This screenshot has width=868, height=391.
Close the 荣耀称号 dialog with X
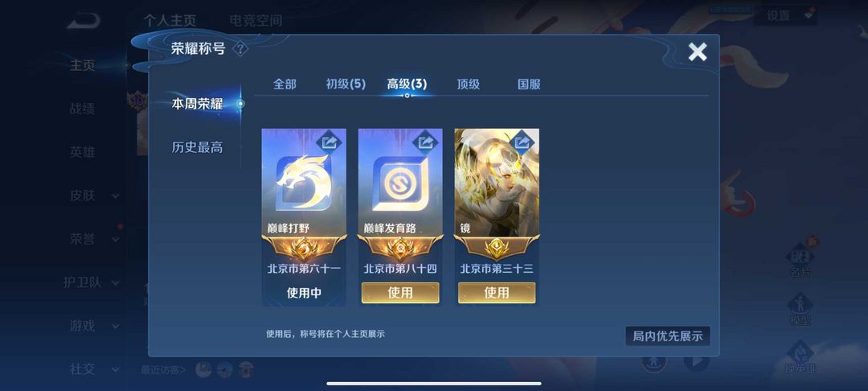coord(698,52)
